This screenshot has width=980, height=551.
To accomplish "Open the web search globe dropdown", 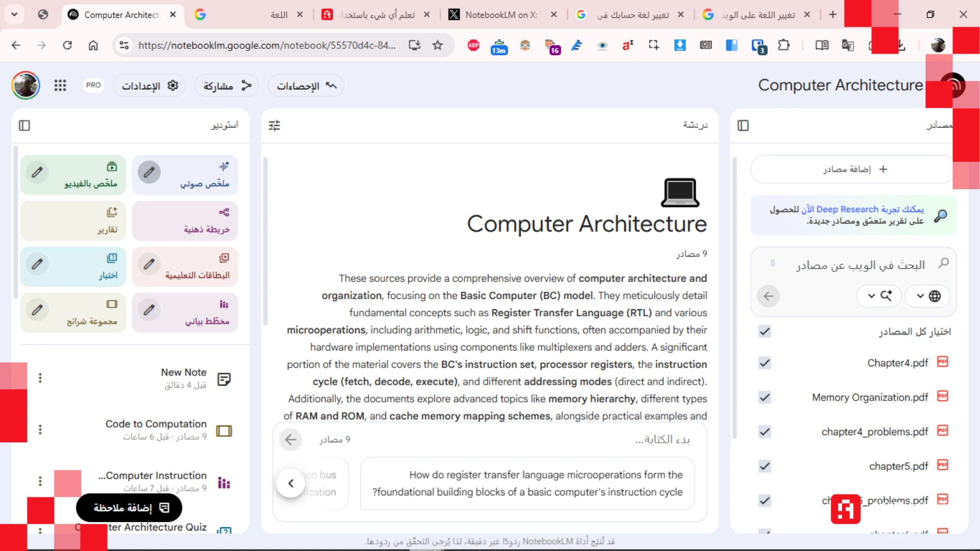I will 928,296.
